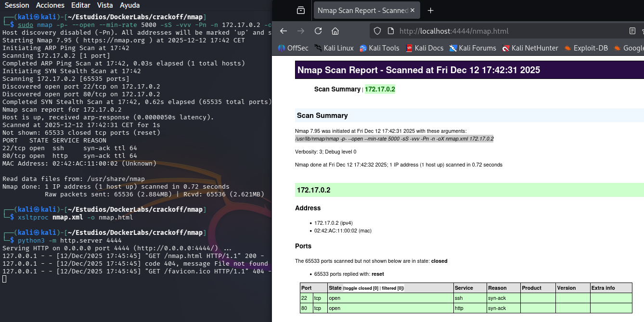Screen dimensions: 644x322
Task: Click the Port column header
Action: coord(314,288)
